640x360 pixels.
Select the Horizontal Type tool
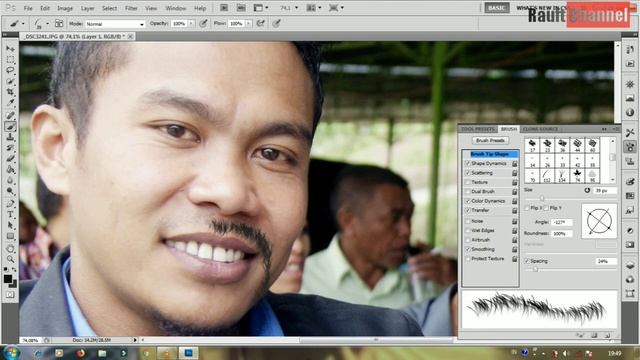pyautogui.click(x=10, y=214)
